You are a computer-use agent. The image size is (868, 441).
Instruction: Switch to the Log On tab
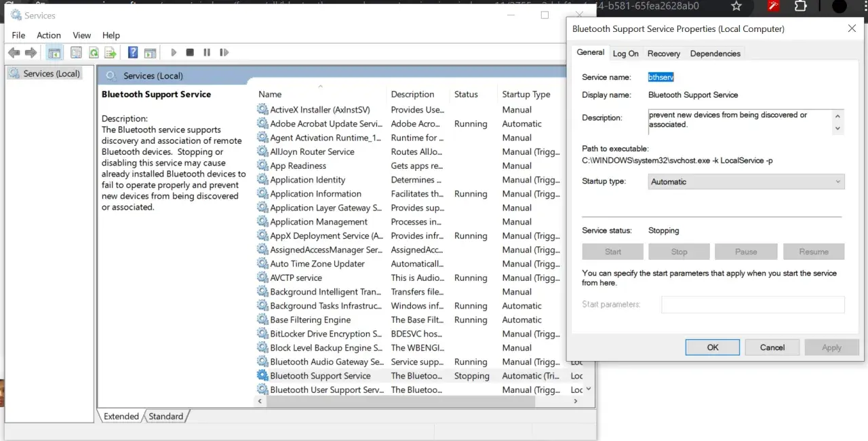pos(625,54)
